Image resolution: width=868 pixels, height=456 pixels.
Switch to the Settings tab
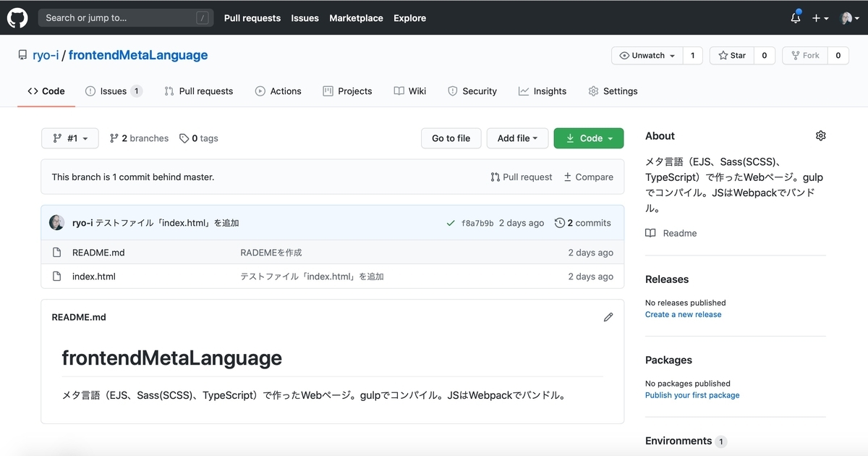coord(613,91)
